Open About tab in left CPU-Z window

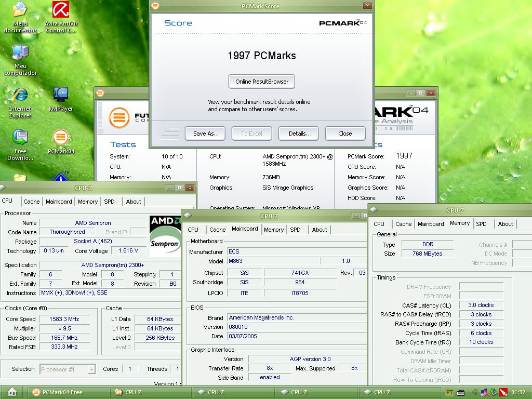click(134, 202)
